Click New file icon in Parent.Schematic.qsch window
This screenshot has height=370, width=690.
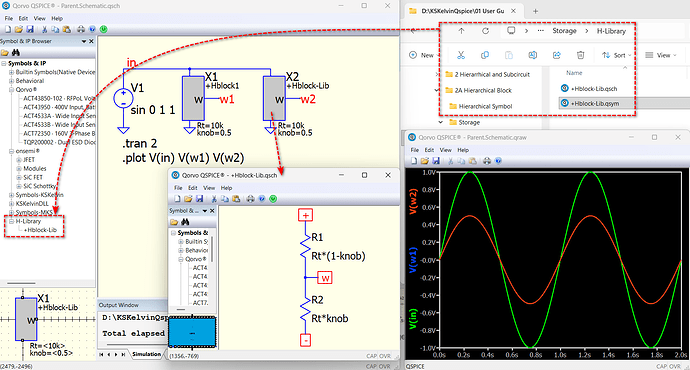pyautogui.click(x=7, y=29)
